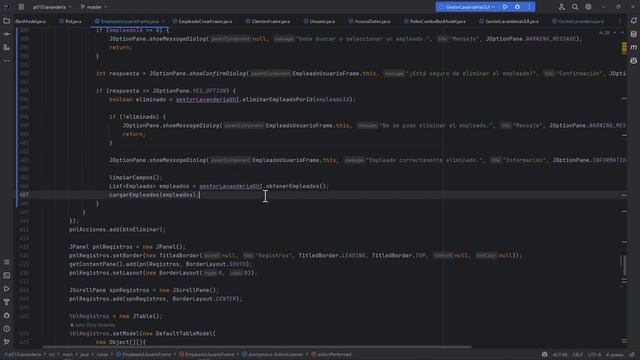Toggle read-only lock in status bar
Viewport: 640px width, 360px height.
click(x=632, y=355)
